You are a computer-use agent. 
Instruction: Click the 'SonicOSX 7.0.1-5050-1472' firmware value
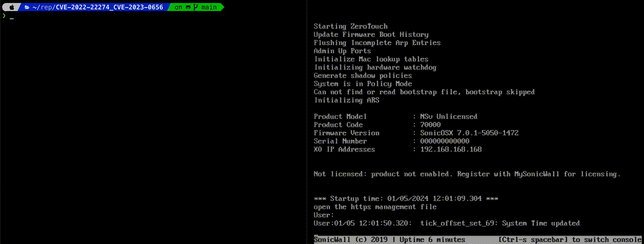469,133
